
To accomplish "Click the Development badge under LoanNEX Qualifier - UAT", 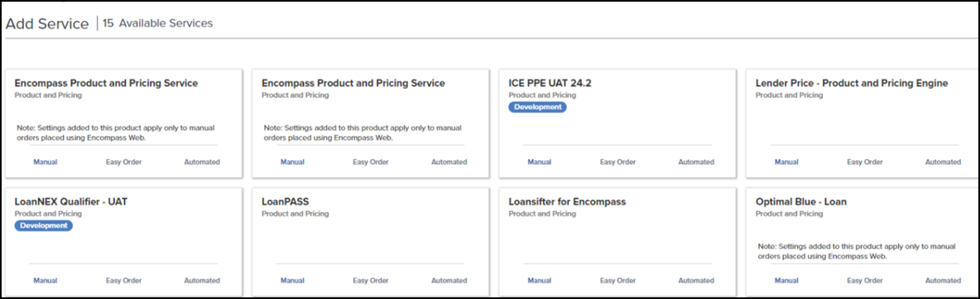I will 43,226.
